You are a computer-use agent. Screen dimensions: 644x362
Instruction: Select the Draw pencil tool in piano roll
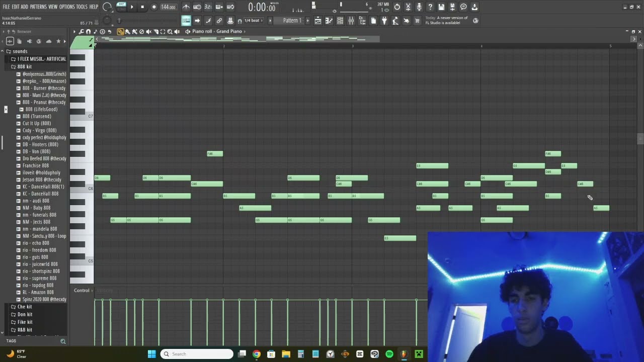pyautogui.click(x=121, y=31)
